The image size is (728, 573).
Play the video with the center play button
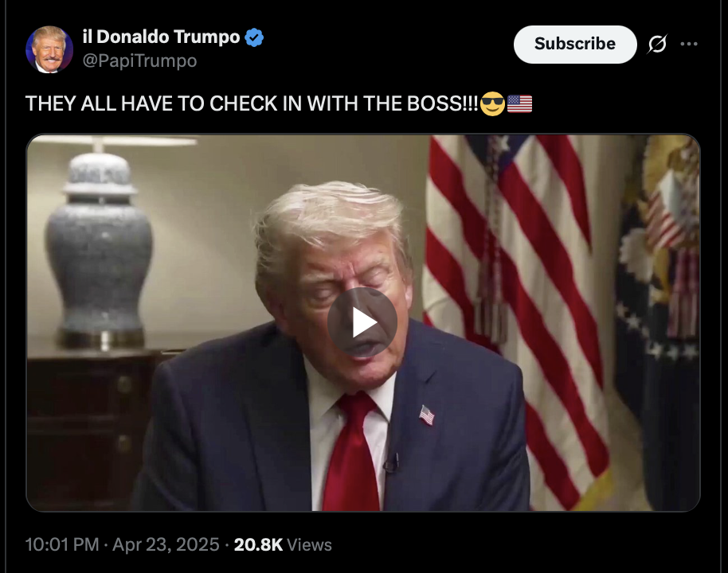pyautogui.click(x=362, y=322)
